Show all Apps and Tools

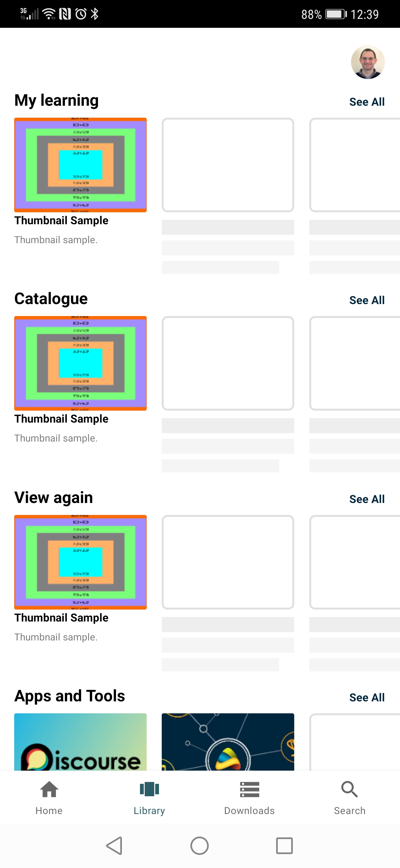coord(367,697)
